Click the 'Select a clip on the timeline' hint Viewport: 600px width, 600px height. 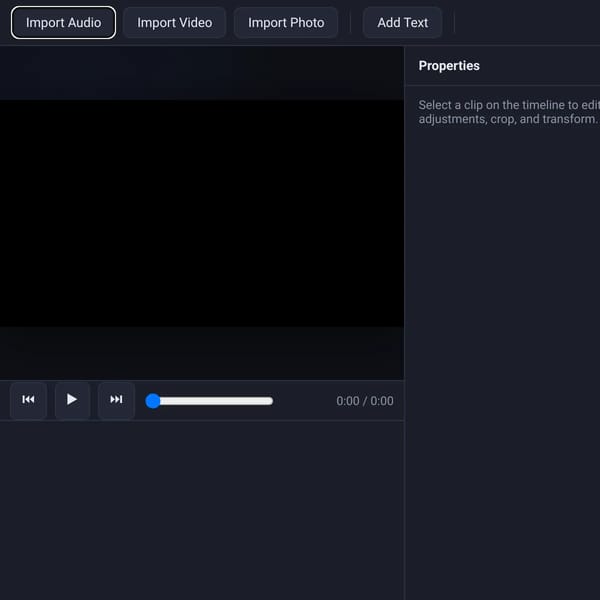click(x=509, y=112)
